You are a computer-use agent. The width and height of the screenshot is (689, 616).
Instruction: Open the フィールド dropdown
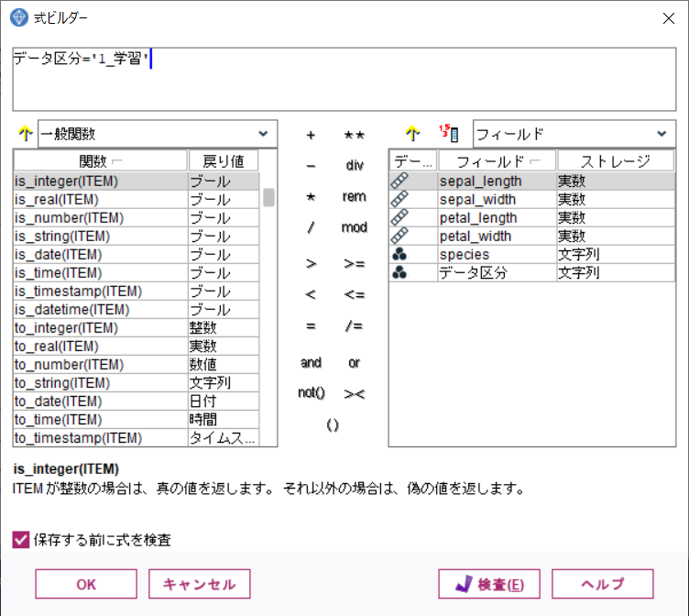[574, 134]
